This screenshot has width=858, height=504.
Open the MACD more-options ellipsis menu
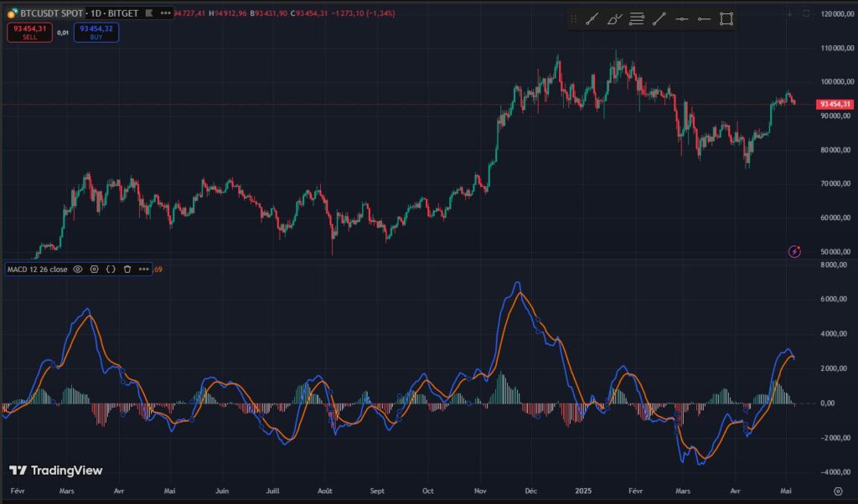click(143, 269)
